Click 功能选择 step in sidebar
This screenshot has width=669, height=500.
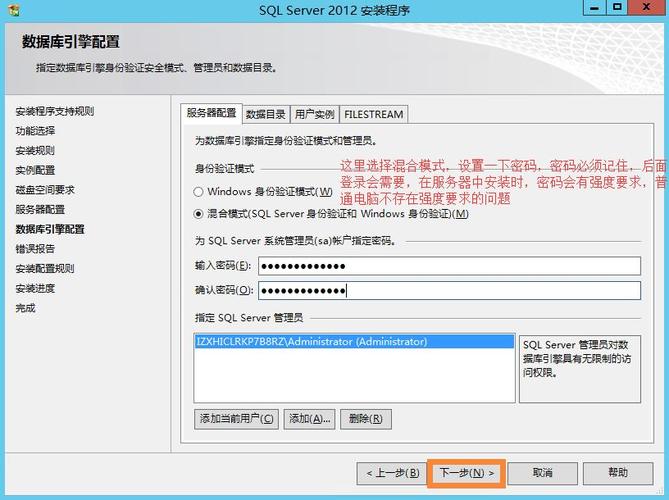35,131
